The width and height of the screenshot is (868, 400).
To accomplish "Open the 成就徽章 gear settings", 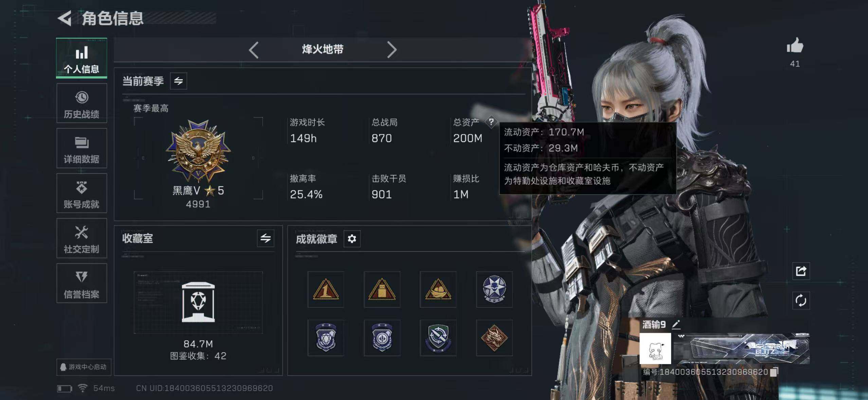I will point(352,239).
